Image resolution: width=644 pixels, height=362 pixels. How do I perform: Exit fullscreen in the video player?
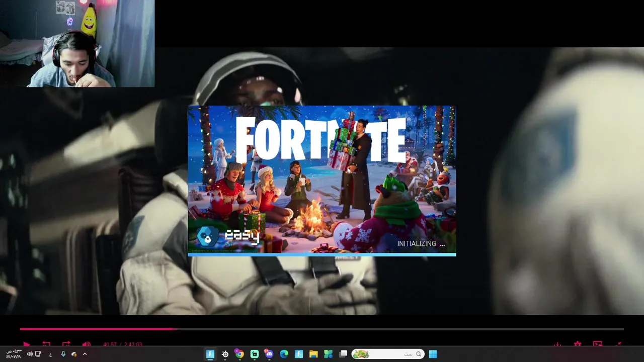coord(618,344)
